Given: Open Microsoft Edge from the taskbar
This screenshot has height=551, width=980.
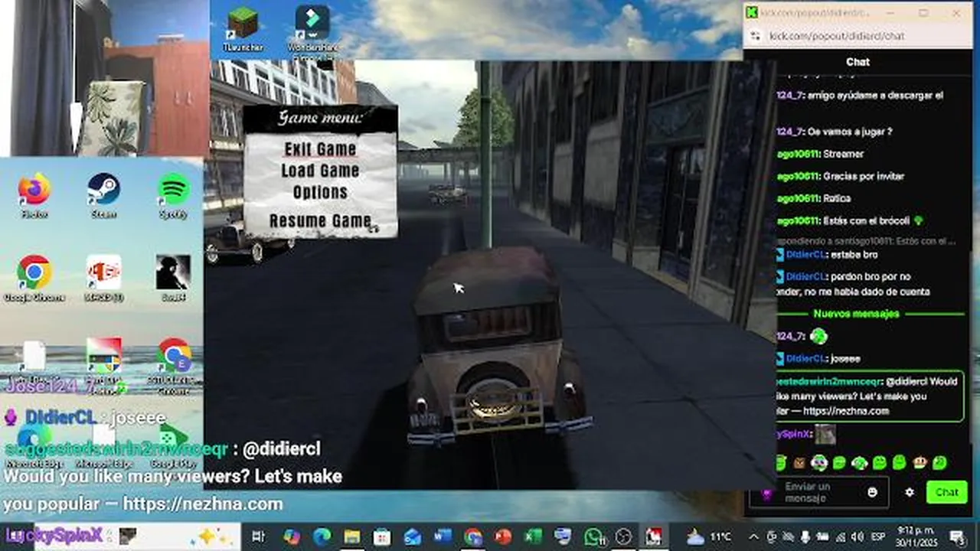Looking at the screenshot, I should tap(322, 536).
